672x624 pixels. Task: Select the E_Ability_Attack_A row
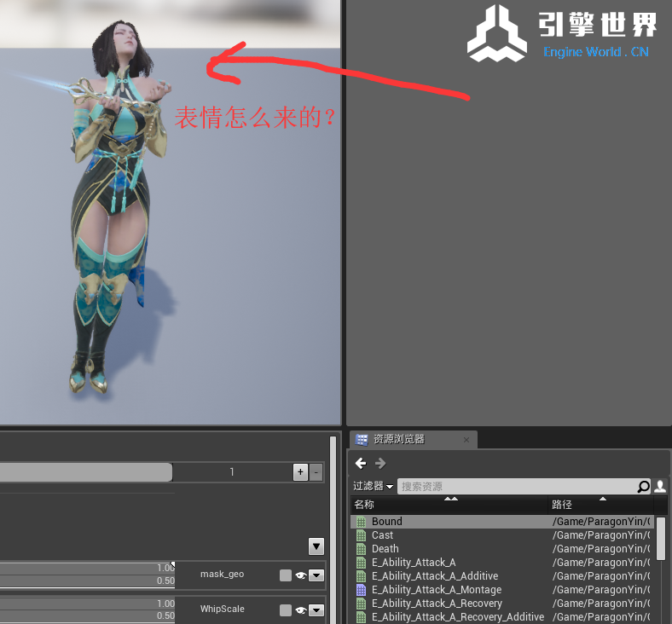tap(501, 563)
